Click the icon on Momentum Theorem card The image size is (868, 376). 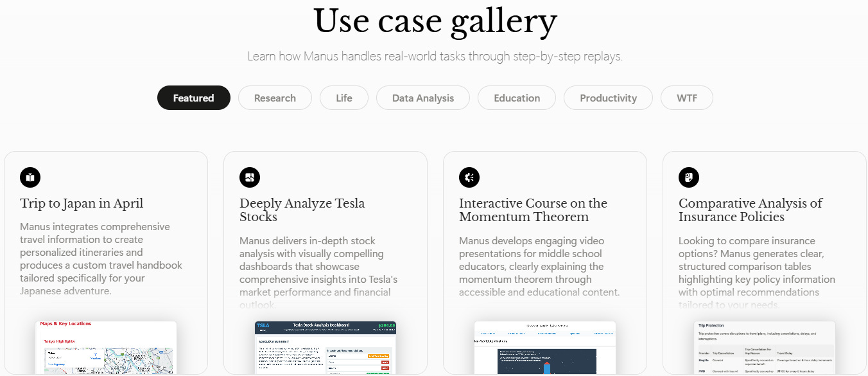coord(469,177)
